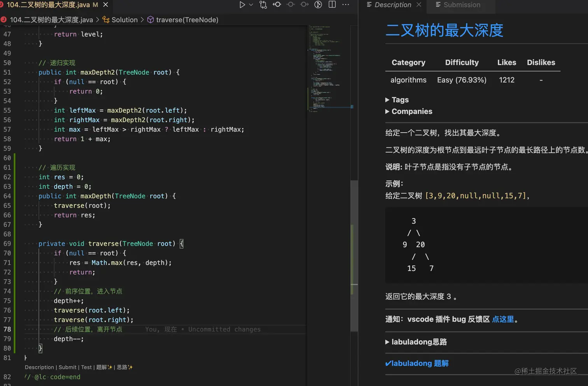The width and height of the screenshot is (588, 386).
Task: Click the 题解 code lens link
Action: 104,367
